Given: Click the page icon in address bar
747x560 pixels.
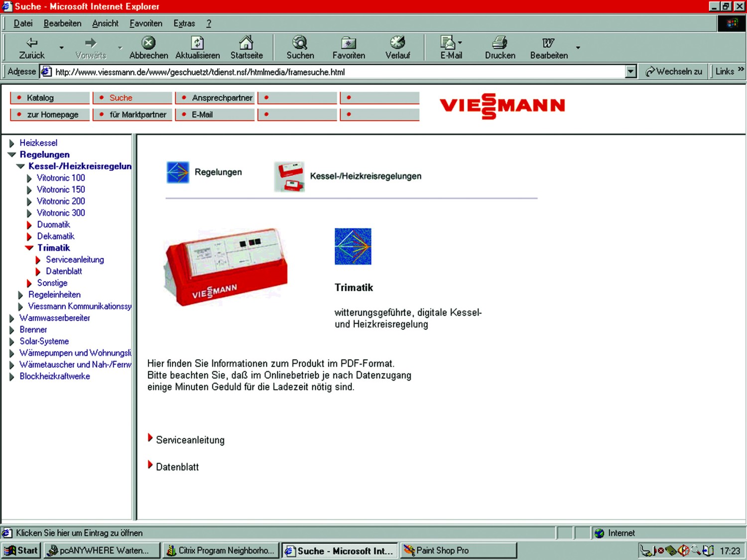Looking at the screenshot, I should point(46,72).
